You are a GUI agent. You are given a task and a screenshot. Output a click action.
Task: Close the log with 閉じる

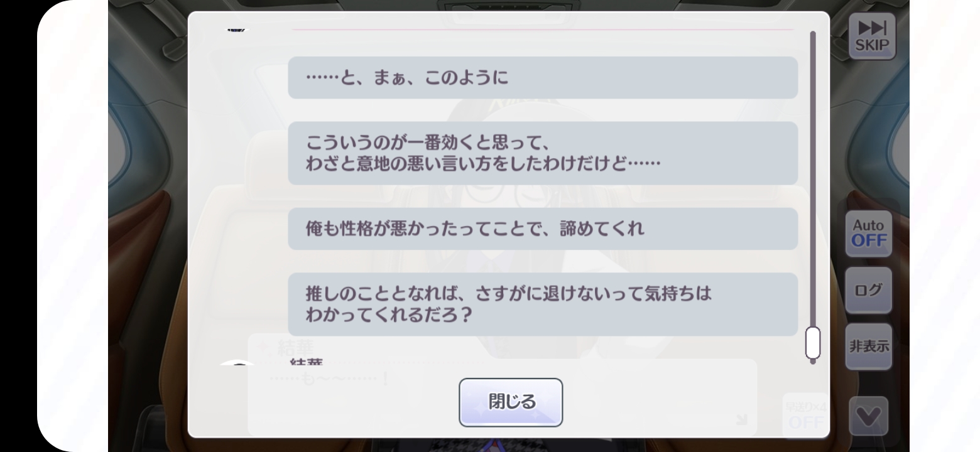[511, 402]
